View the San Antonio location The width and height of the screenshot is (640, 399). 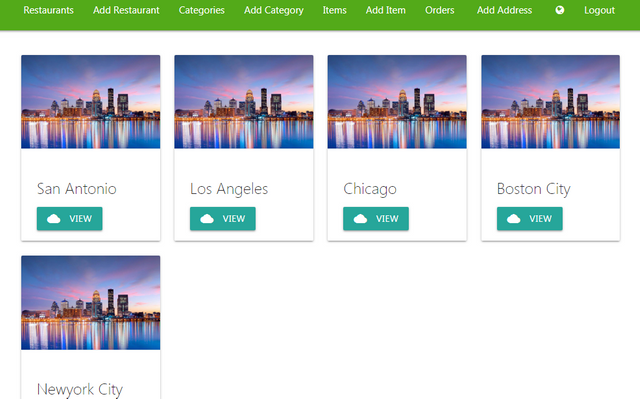coord(69,219)
